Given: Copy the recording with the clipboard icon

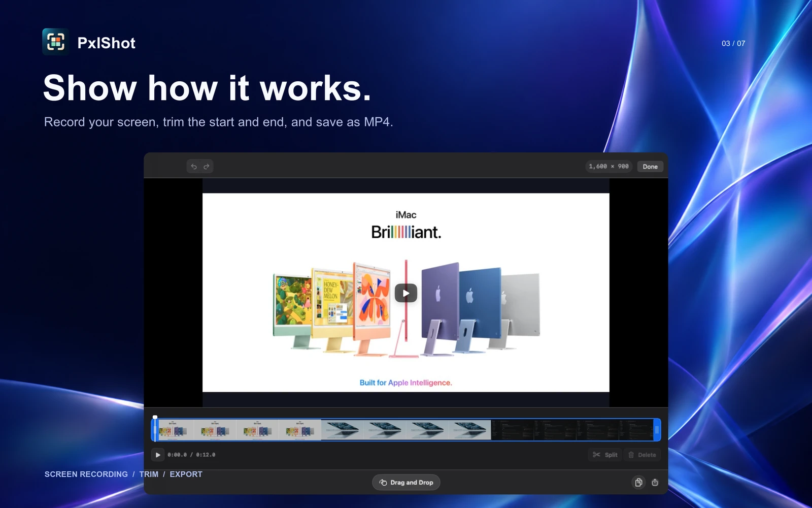Looking at the screenshot, I should point(639,483).
